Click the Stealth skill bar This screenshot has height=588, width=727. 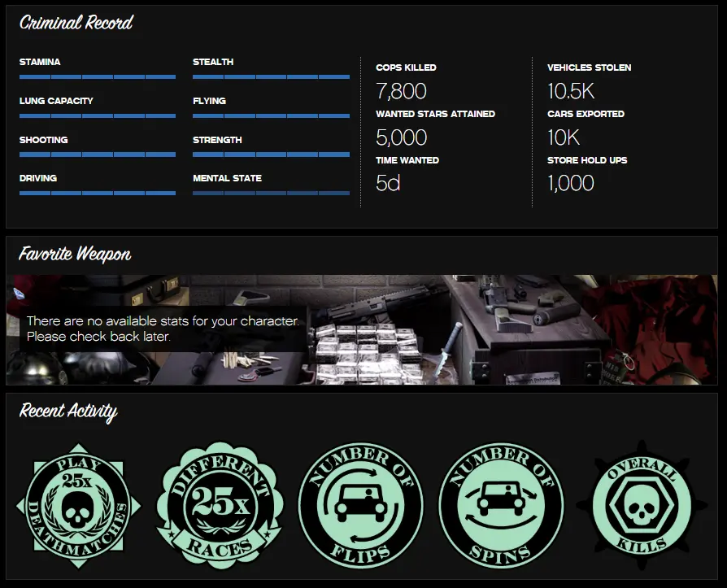pos(271,76)
